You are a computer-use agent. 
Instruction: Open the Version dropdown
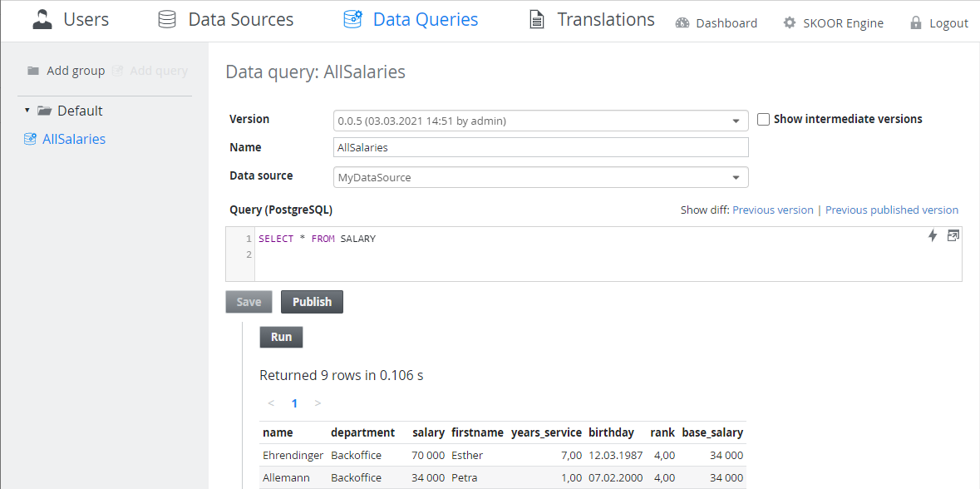point(736,120)
